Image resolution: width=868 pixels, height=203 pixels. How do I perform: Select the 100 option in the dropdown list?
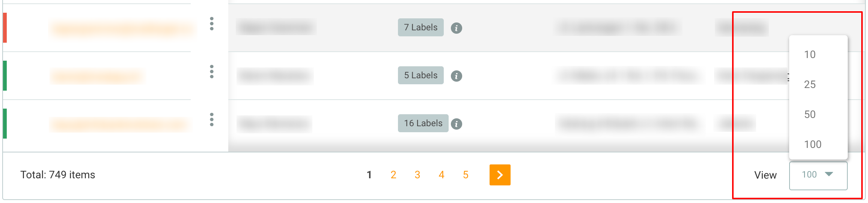point(812,145)
